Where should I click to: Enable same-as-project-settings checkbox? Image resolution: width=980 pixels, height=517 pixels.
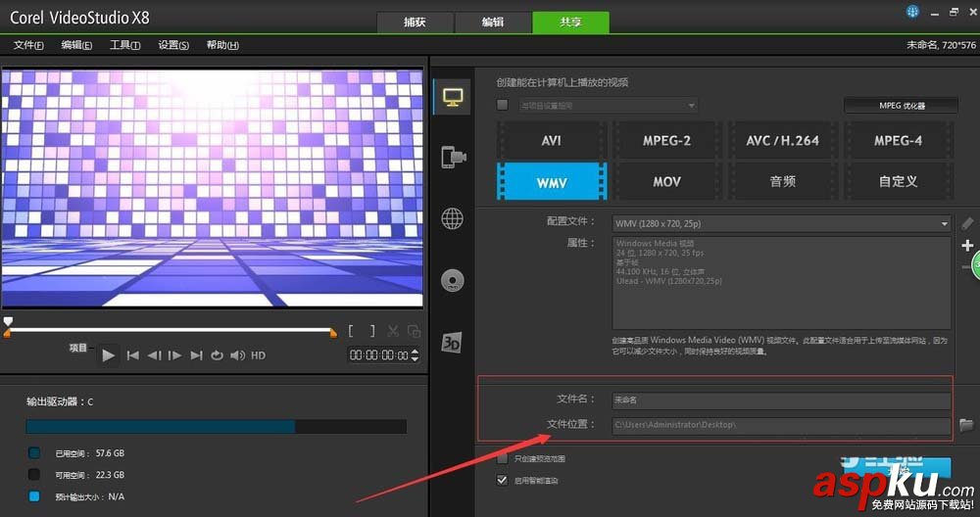503,105
